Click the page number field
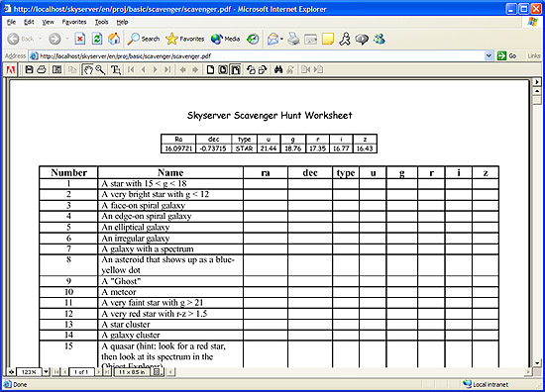This screenshot has width=545, height=392. (x=81, y=372)
